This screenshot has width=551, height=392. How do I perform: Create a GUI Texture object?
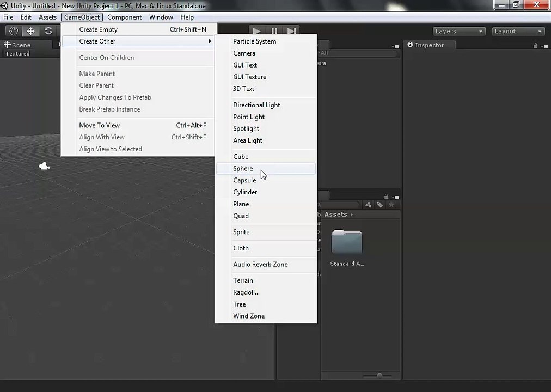(266, 77)
